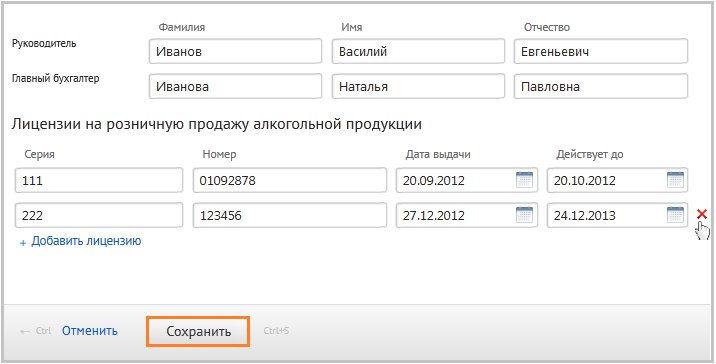716x364 pixels.
Task: Click the Серия column label
Action: (39, 154)
